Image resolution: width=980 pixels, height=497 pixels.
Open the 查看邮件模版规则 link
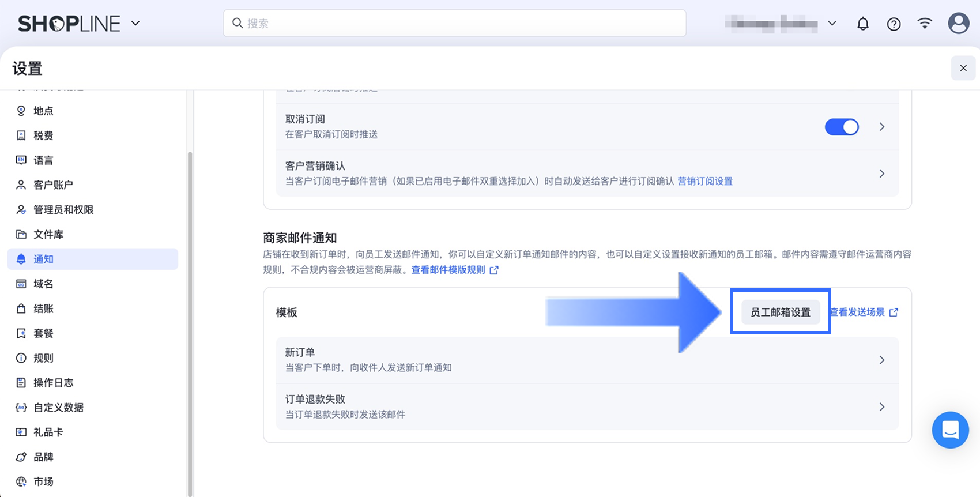coord(448,270)
